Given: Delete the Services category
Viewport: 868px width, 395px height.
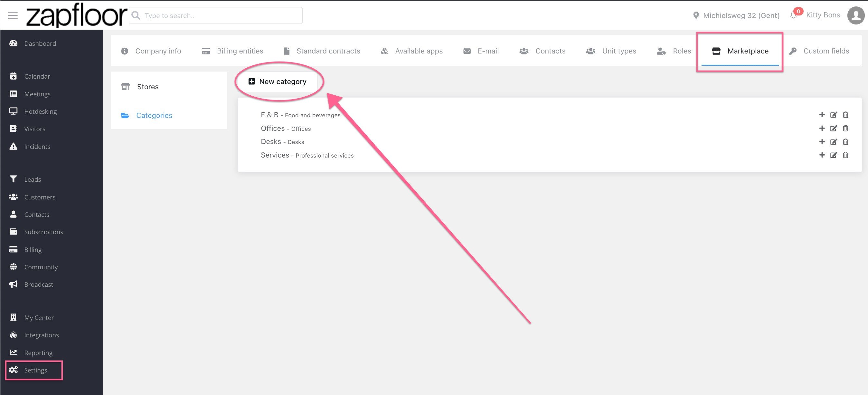Looking at the screenshot, I should [845, 155].
